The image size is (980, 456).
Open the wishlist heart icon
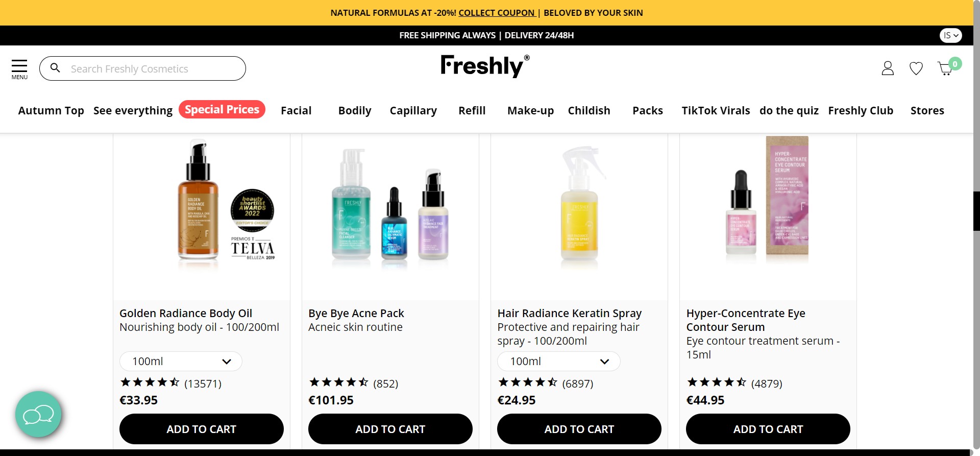[916, 68]
